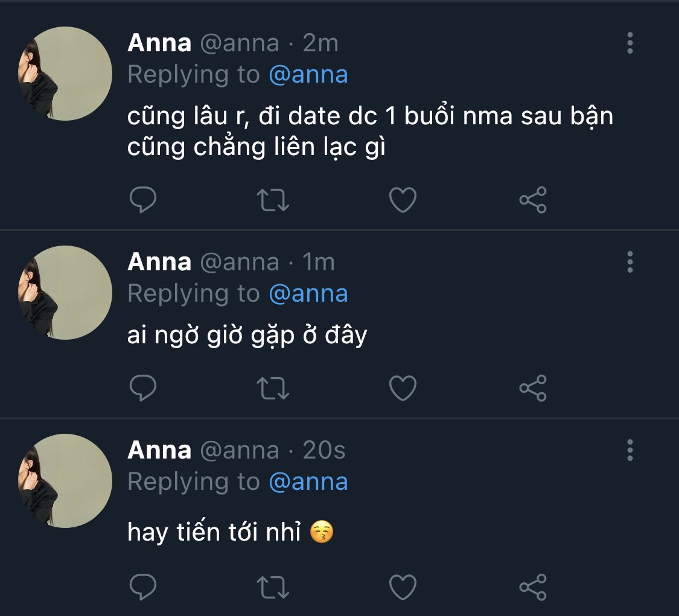The height and width of the screenshot is (616, 679).
Task: Open Anna's profile name on the 1m tweet
Action: click(x=159, y=262)
